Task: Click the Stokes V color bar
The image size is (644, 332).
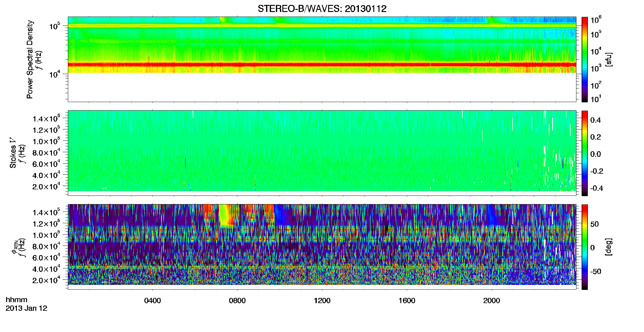Action: pyautogui.click(x=585, y=153)
